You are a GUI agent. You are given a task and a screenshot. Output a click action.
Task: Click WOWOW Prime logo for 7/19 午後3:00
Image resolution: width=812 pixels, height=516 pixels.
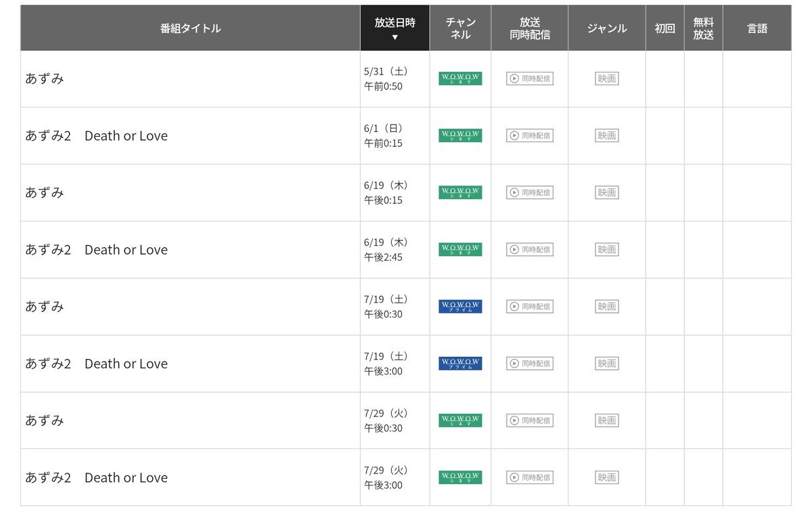(460, 364)
